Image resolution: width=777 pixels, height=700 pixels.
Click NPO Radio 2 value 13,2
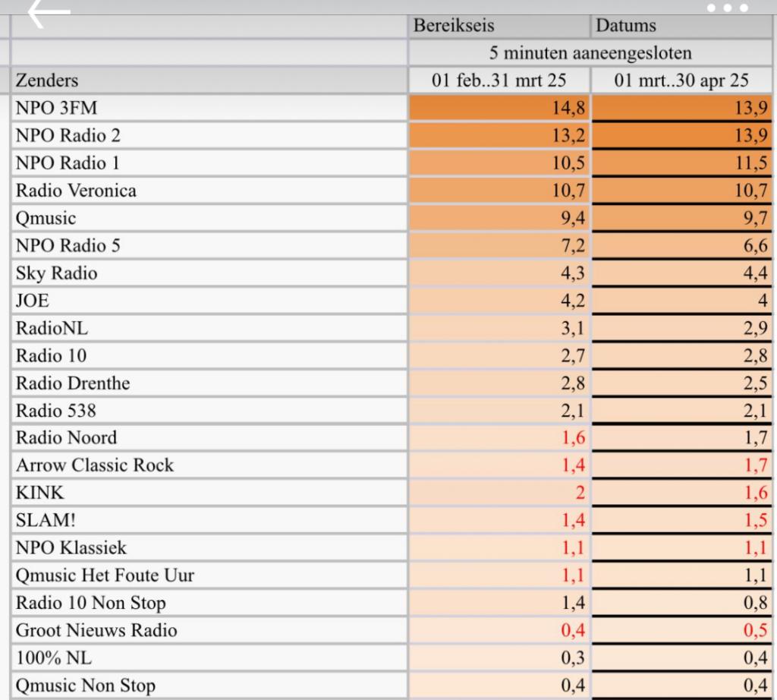[x=499, y=135]
